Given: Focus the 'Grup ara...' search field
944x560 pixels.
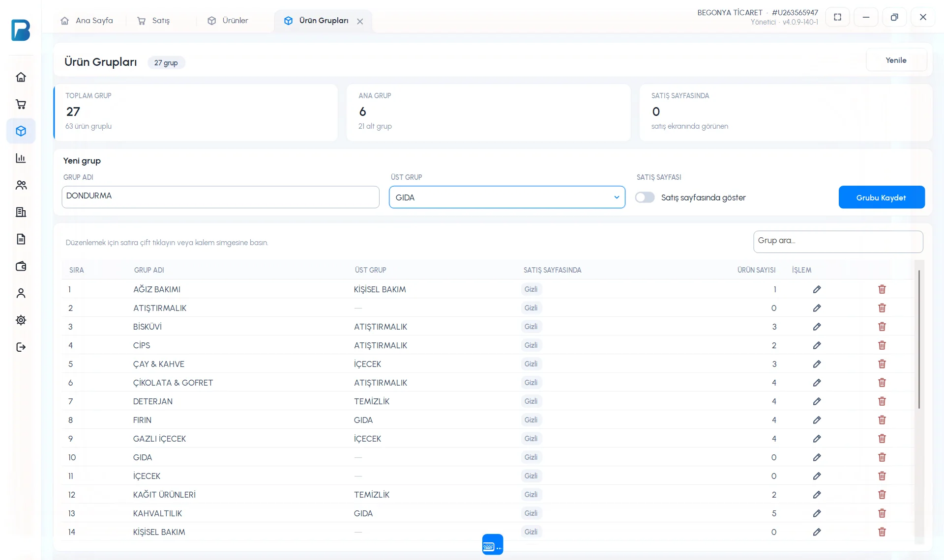Looking at the screenshot, I should 838,241.
